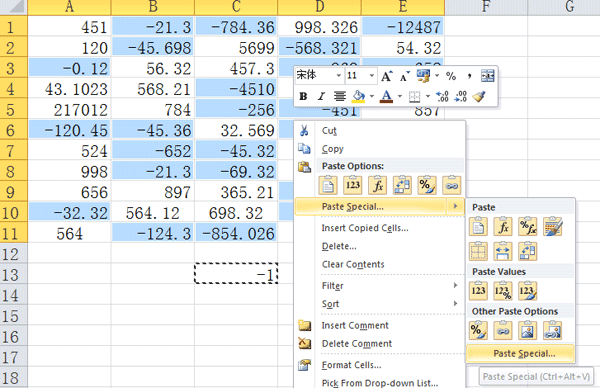
Task: Choose Paste Link under Paste Options
Action: (452, 185)
